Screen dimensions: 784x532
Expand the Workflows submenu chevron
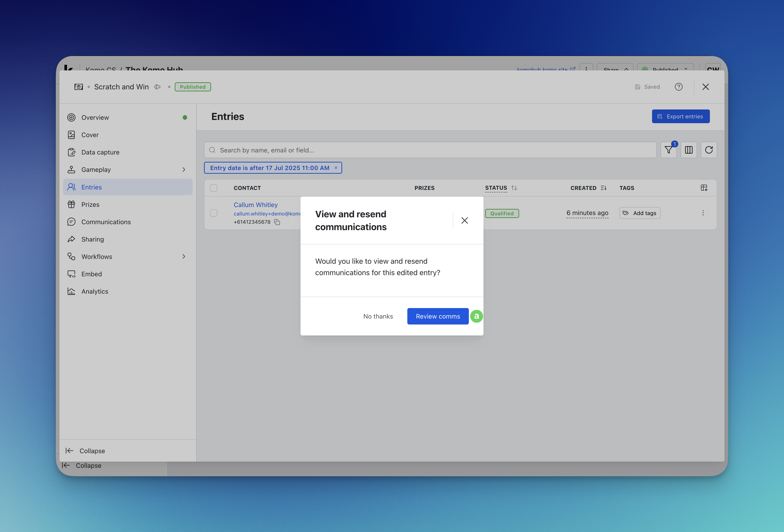[184, 257]
